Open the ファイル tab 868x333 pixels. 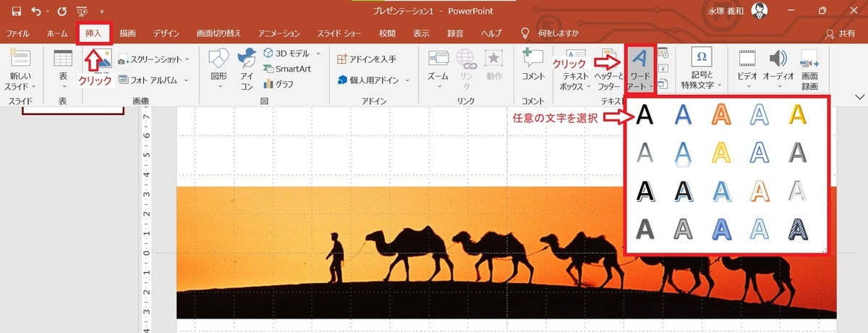pyautogui.click(x=18, y=33)
